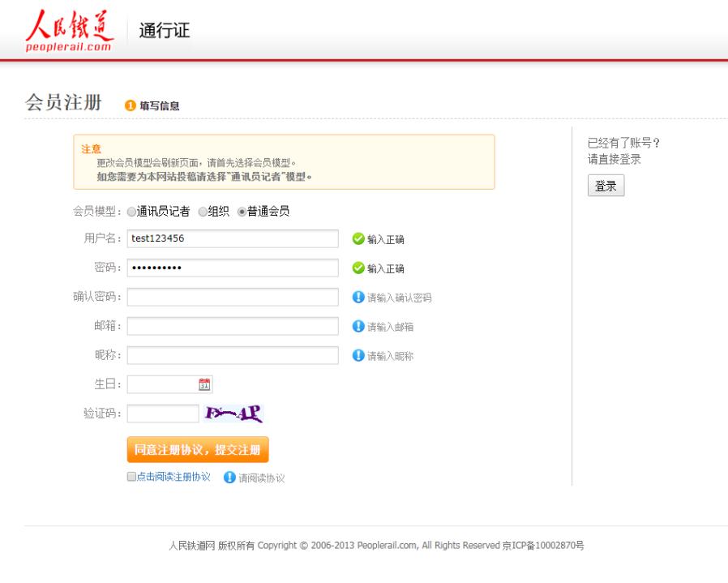Open the 点击阅读注册协议 link
Viewport: 728px width, 583px height.
[x=173, y=477]
